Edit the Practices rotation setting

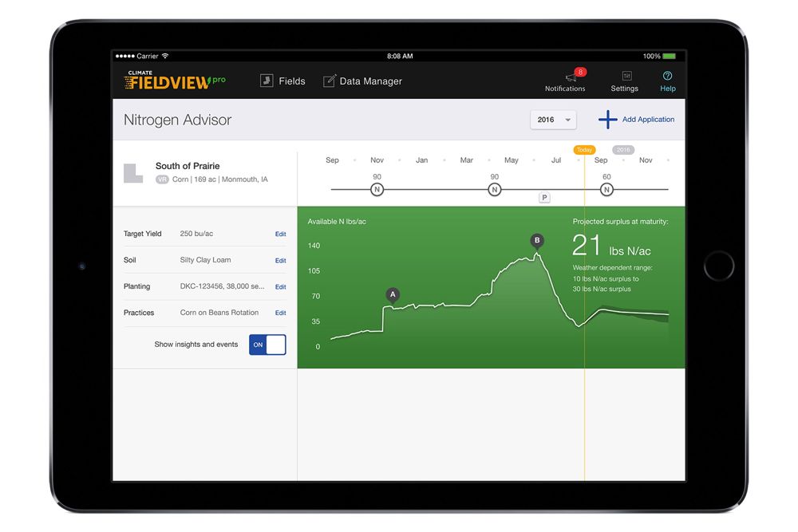(280, 313)
